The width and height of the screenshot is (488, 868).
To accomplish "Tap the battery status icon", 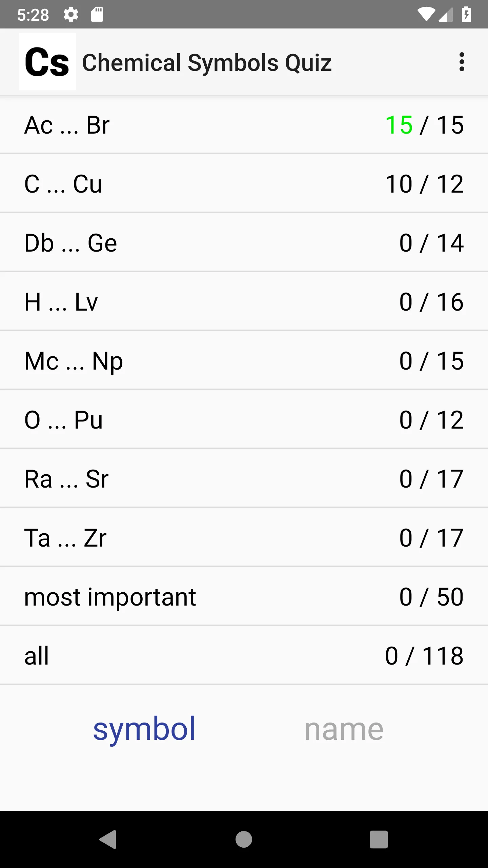I will (x=466, y=15).
